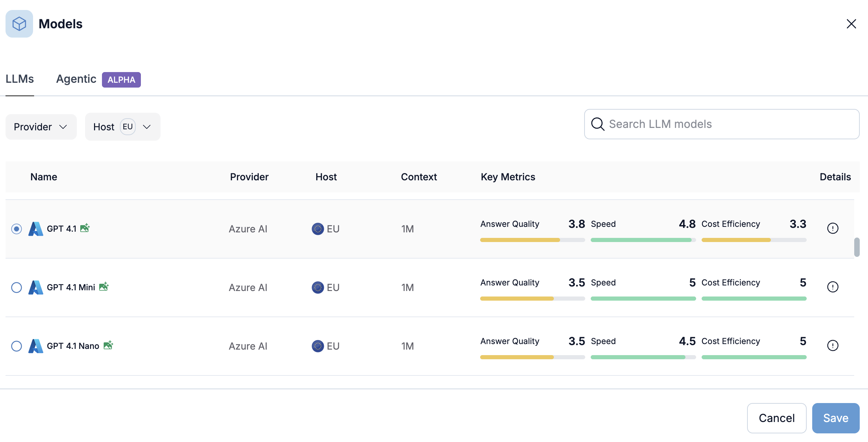Click Azure AI provider in GPT 4.1 row
Image resolution: width=868 pixels, height=442 pixels.
pos(248,229)
